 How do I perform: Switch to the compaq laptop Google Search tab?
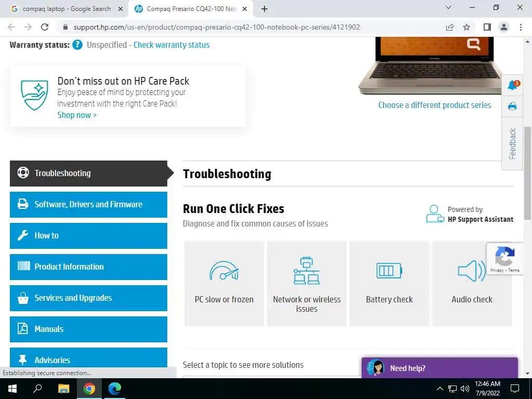tap(66, 9)
